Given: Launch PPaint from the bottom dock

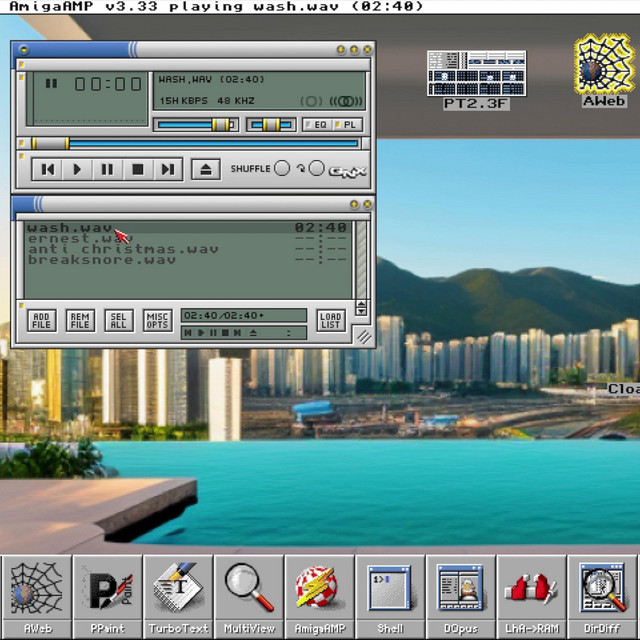Looking at the screenshot, I should point(108,594).
